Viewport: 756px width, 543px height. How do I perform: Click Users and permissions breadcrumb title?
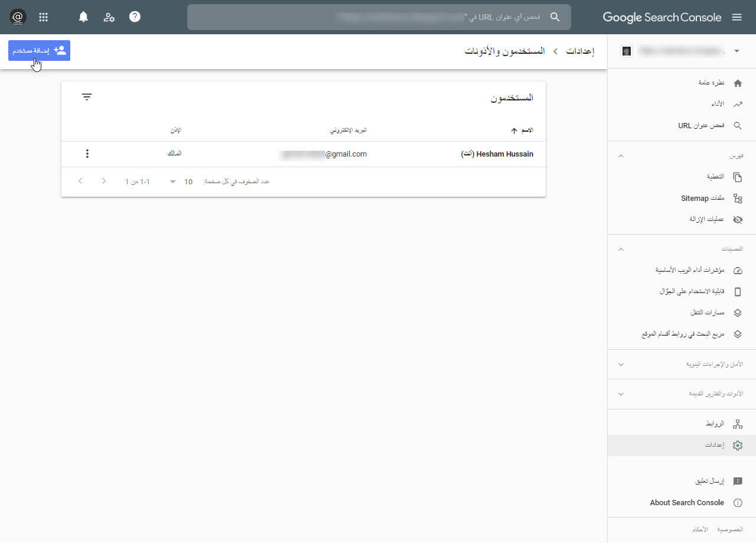pyautogui.click(x=505, y=51)
